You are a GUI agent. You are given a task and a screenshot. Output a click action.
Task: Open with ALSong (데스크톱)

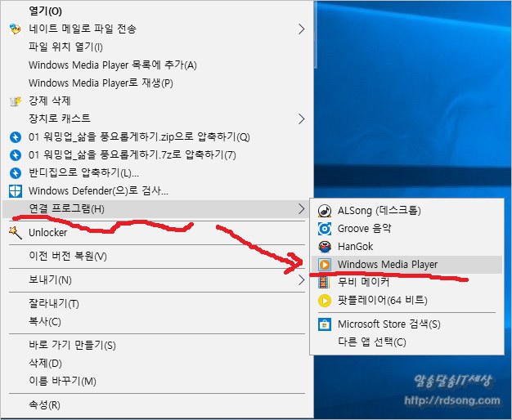[406, 211]
